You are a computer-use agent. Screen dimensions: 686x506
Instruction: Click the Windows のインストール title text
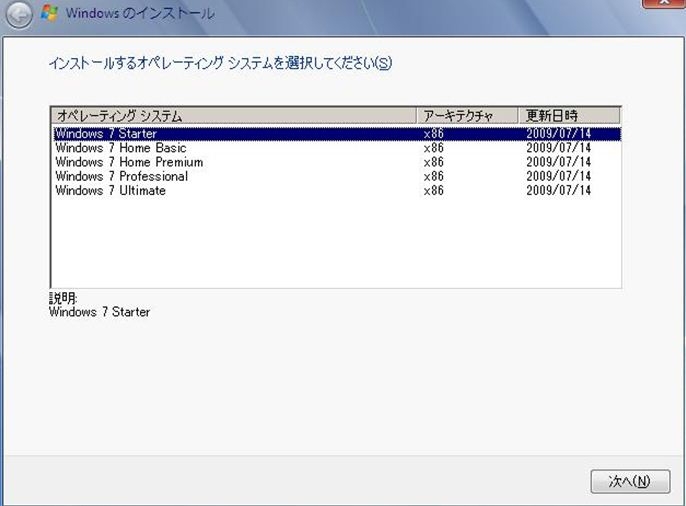140,13
